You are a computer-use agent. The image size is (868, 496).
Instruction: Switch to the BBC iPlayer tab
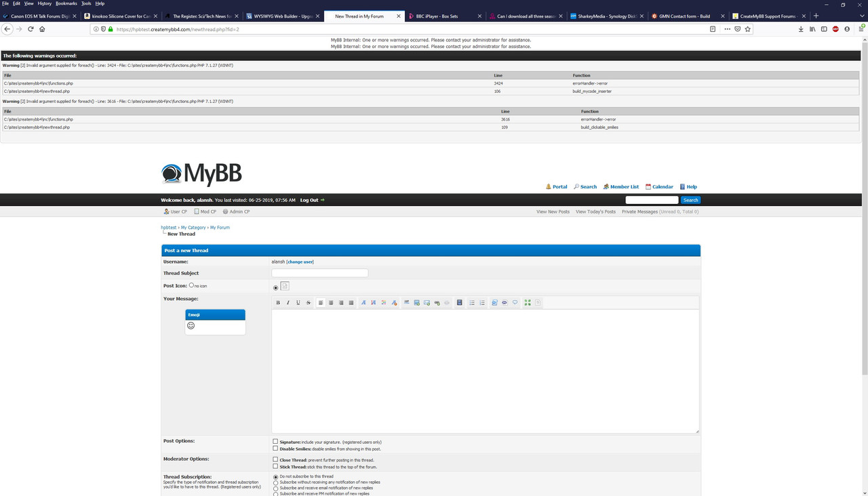[446, 16]
